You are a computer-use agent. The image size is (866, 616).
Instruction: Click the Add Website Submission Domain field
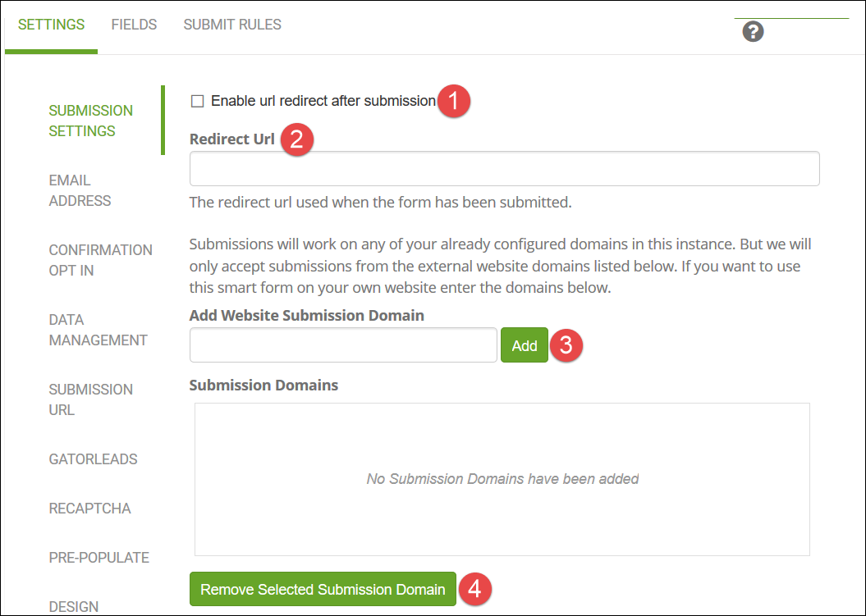click(x=343, y=345)
